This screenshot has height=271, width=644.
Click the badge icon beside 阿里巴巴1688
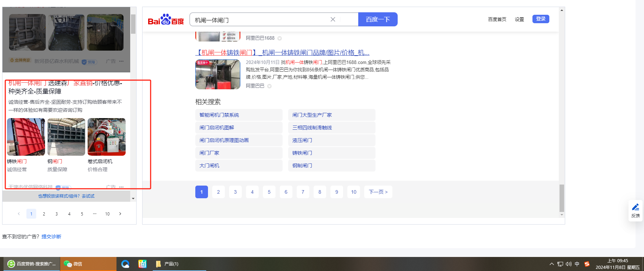[x=279, y=38]
